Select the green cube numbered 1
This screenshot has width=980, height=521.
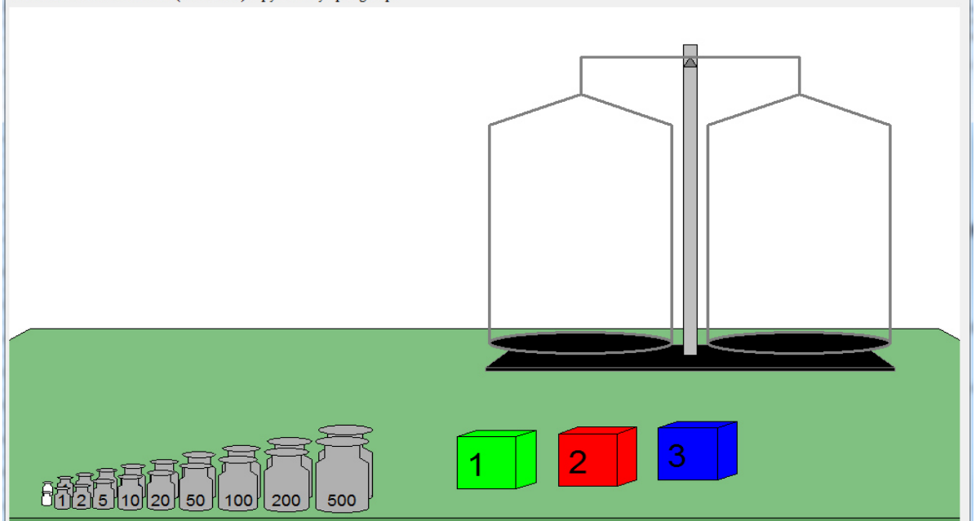click(496, 460)
